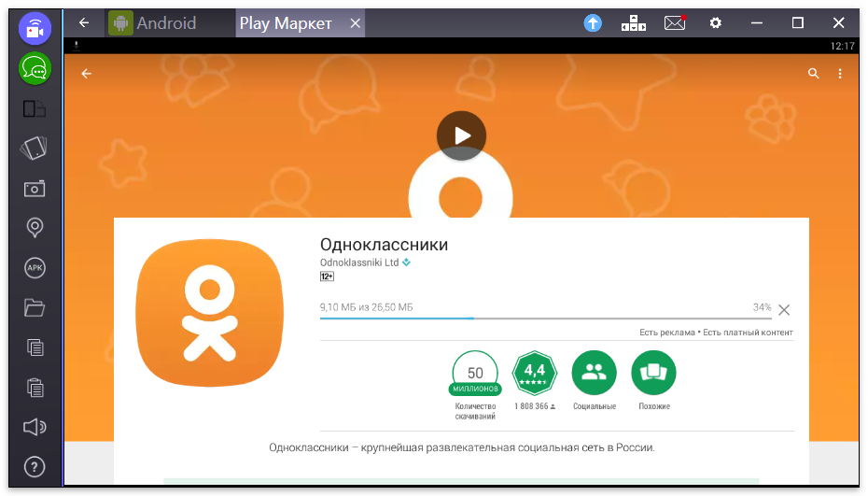This screenshot has width=868, height=496.
Task: Click the download notification arrow in status bar
Action: [x=76, y=46]
